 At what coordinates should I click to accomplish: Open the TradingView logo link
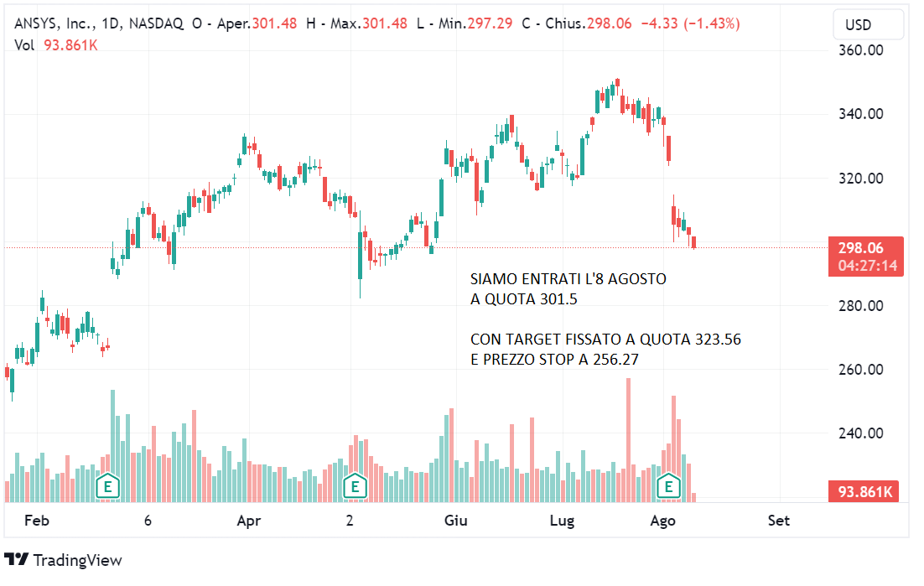pos(63,560)
